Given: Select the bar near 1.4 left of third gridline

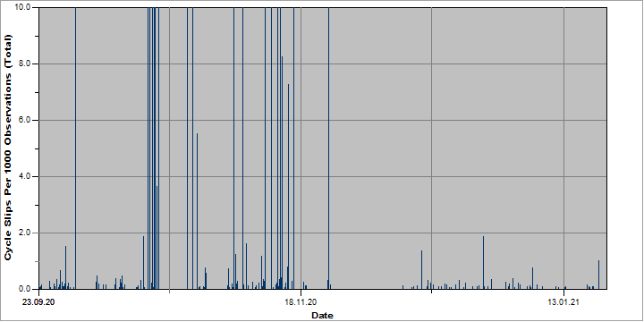Looking at the screenshot, I should (x=421, y=269).
